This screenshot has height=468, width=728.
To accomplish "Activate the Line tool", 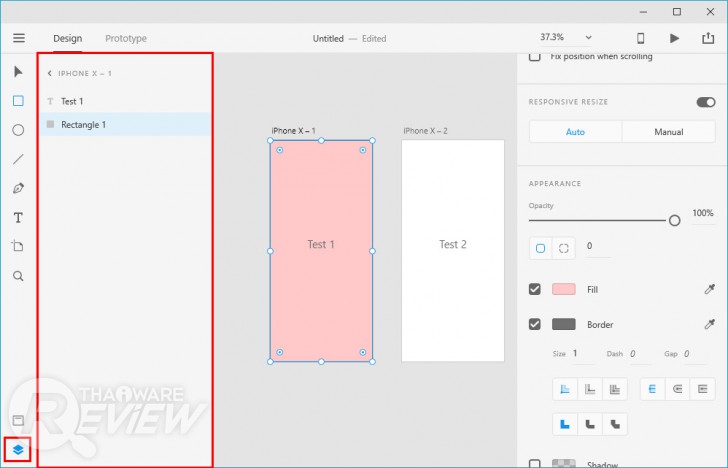I will (18, 159).
